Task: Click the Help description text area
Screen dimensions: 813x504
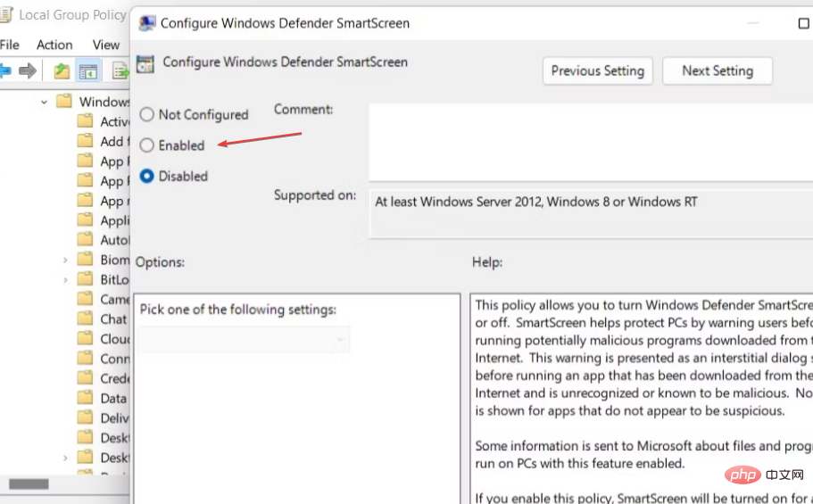Action: click(642, 399)
